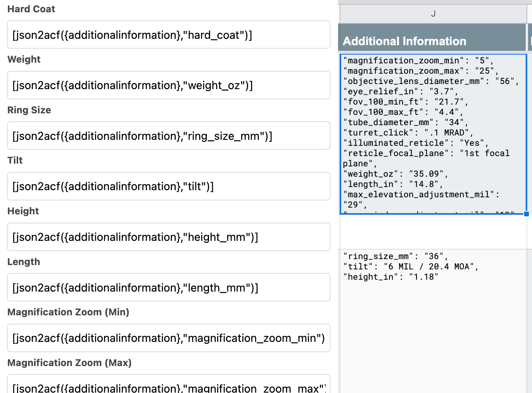The width and height of the screenshot is (532, 393).
Task: Click inside the Ring Size formula field
Action: tap(169, 135)
